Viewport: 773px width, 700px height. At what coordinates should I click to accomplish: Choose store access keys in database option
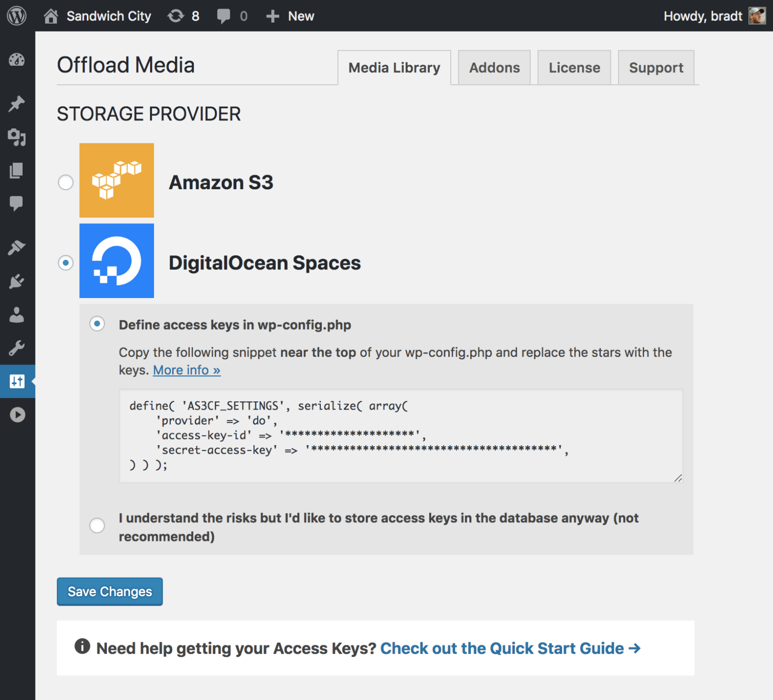[97, 525]
